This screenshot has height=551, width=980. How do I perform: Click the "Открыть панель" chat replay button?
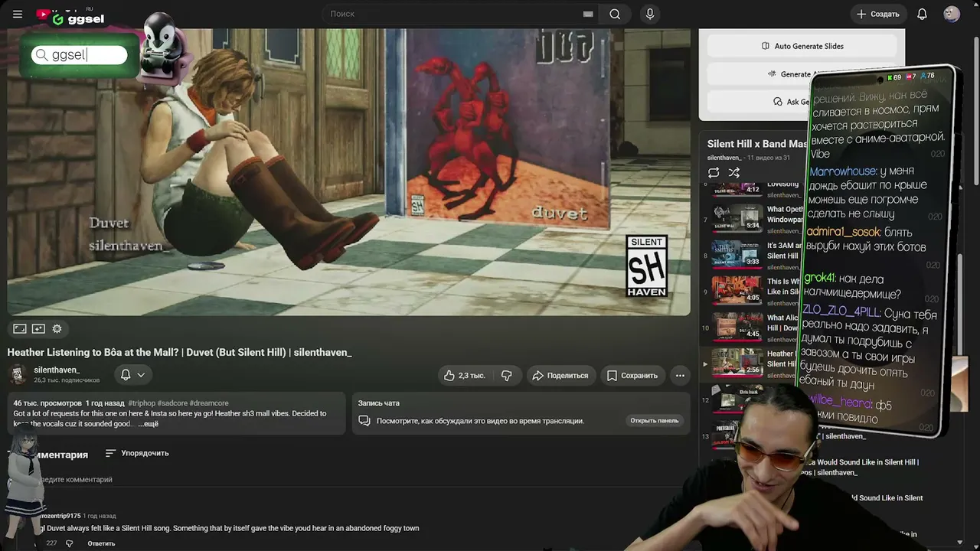[655, 421]
